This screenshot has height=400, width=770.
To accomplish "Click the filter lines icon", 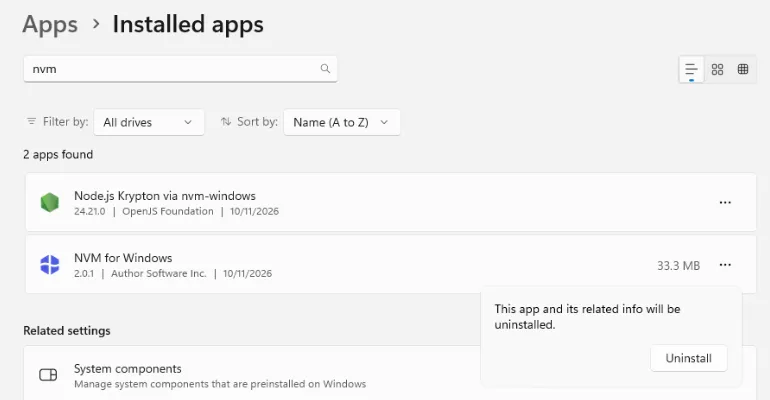I will pos(31,121).
